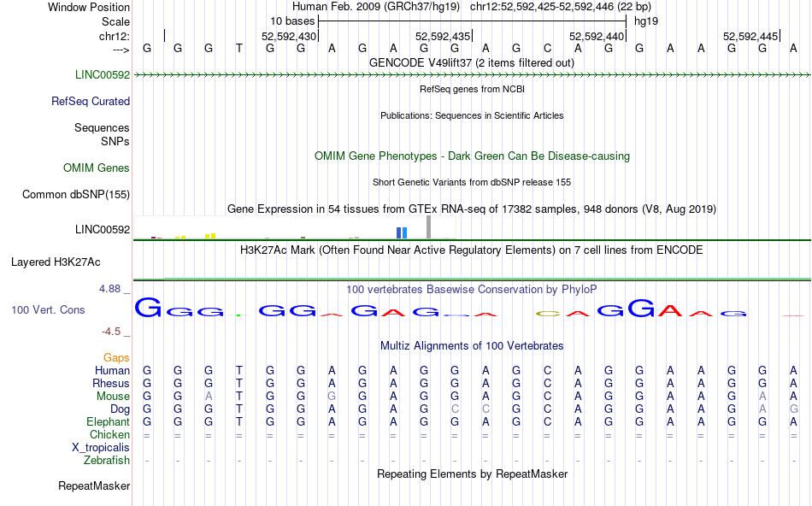Screen dimensions: 812x506
Task: Click the ---> sequence direction label
Action: [x=121, y=50]
